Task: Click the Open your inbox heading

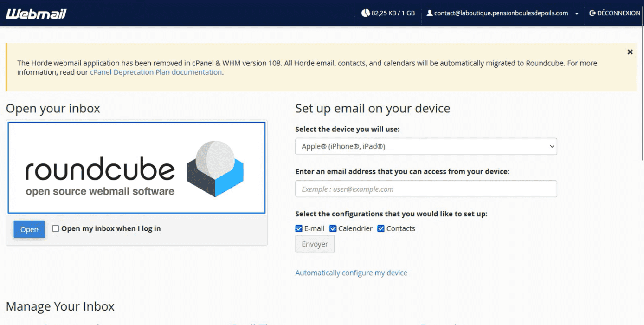Action: [x=53, y=109]
